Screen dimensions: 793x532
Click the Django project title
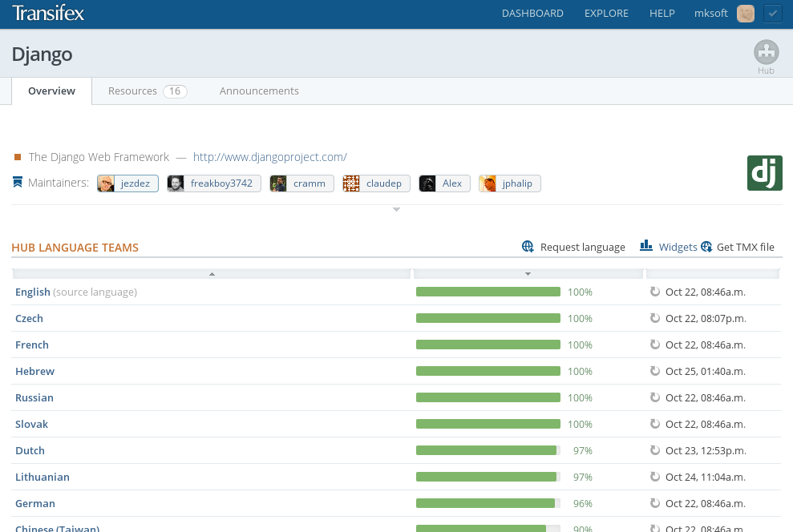(42, 54)
